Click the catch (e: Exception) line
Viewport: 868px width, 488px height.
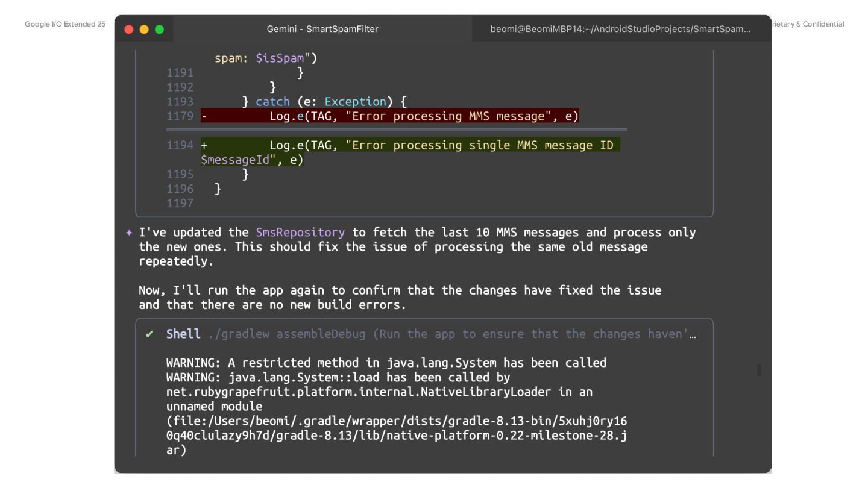coord(324,101)
